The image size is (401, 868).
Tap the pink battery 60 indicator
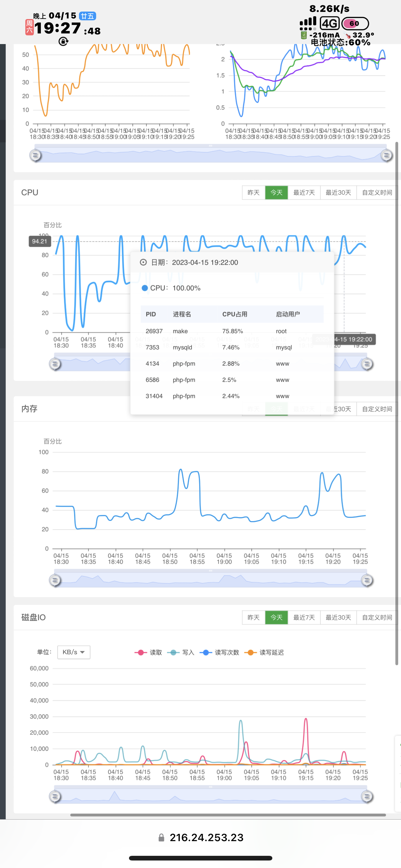[x=355, y=23]
